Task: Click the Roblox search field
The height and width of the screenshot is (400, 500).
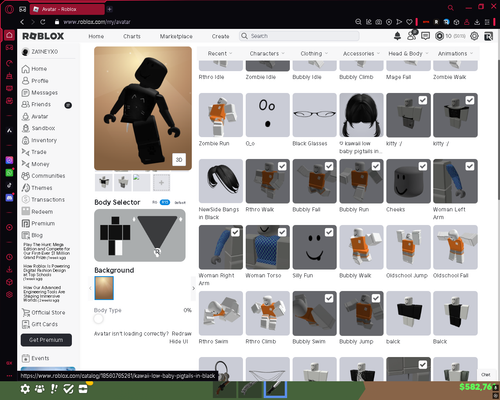Action: click(x=299, y=36)
